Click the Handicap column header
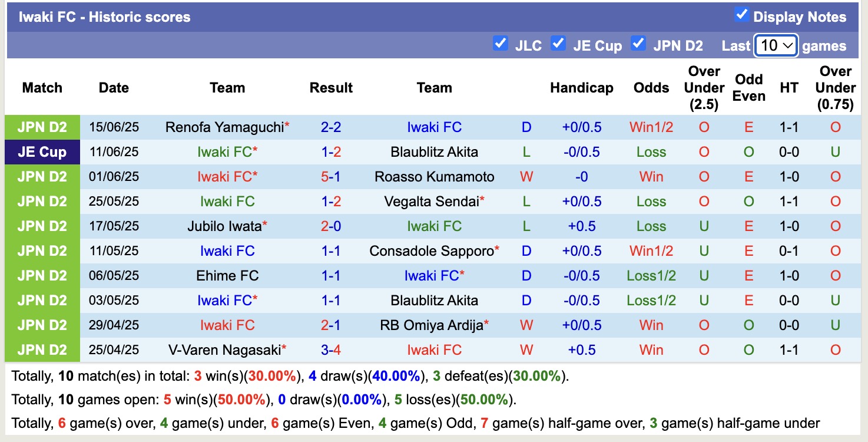The width and height of the screenshot is (868, 442). [582, 87]
